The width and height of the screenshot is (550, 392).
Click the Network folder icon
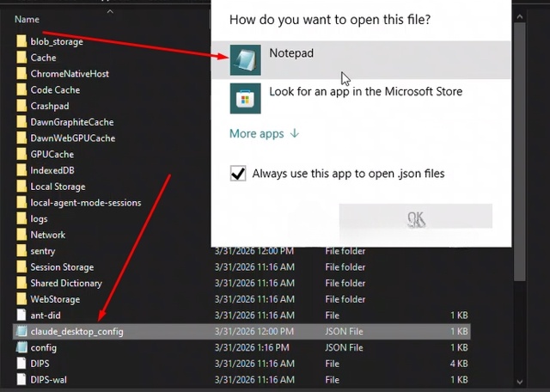click(21, 235)
